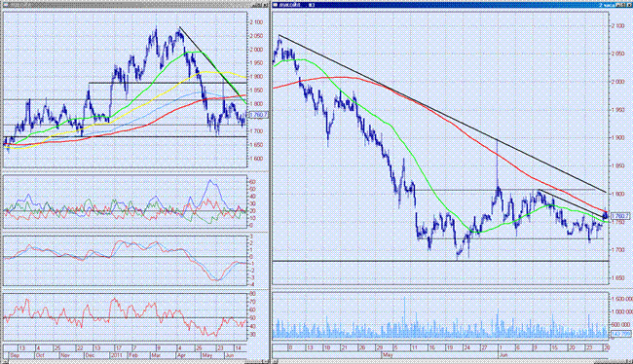This screenshot has width=633, height=364.
Task: Click the current price tag 1.760.7 on left chart
Action: pyautogui.click(x=258, y=115)
